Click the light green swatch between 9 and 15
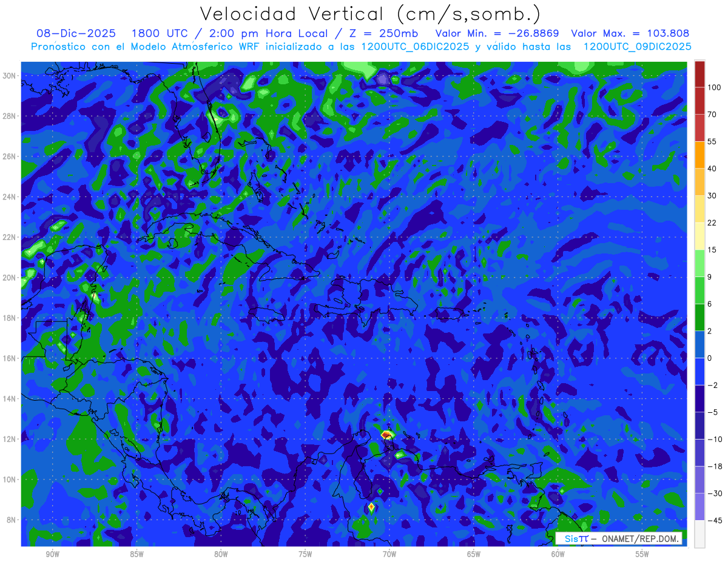 [x=699, y=263]
